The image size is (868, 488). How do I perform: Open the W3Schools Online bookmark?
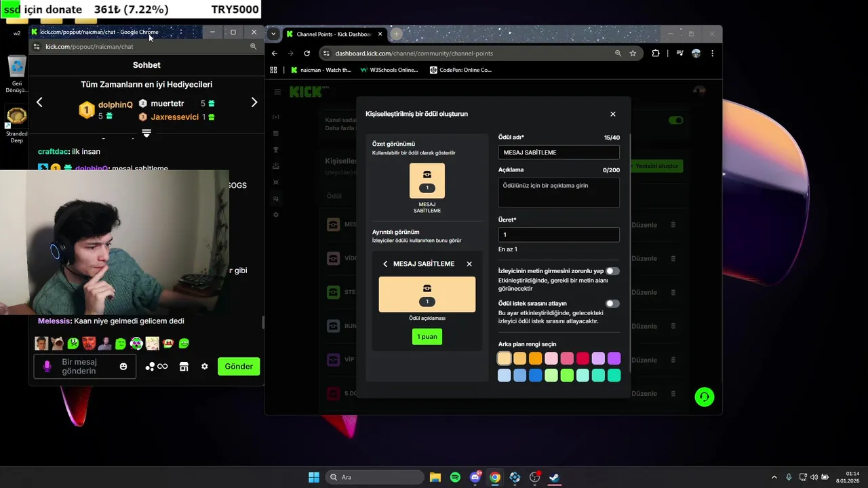pyautogui.click(x=389, y=70)
